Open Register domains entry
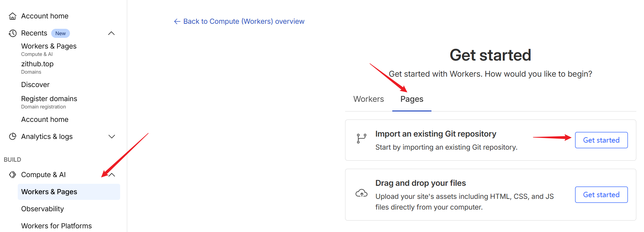This screenshot has height=232, width=644. (49, 102)
